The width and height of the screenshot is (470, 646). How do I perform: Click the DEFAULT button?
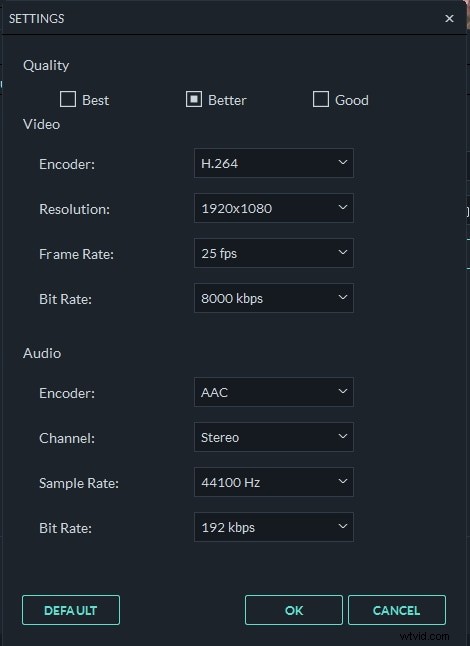click(x=71, y=610)
